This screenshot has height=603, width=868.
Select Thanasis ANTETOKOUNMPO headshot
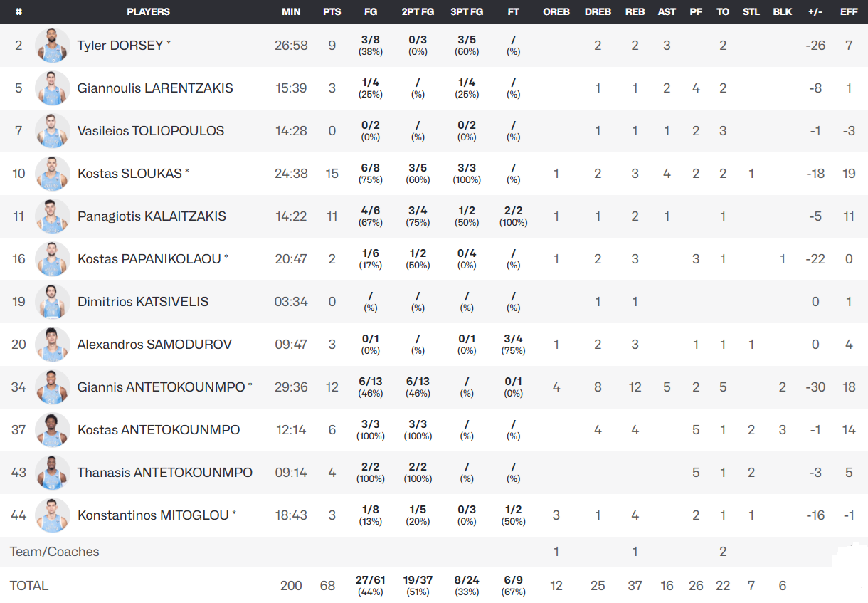tap(52, 473)
